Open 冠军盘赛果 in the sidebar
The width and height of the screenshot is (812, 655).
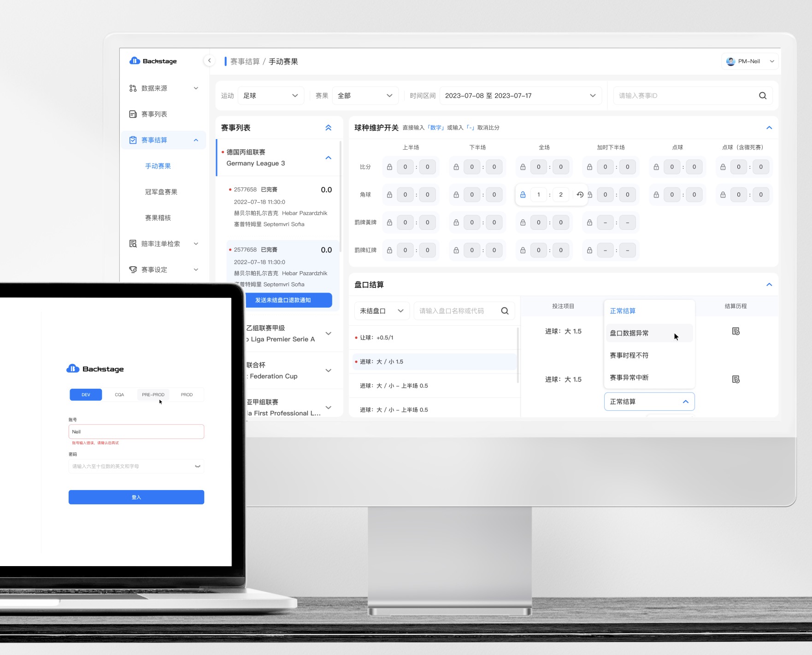[x=161, y=192]
